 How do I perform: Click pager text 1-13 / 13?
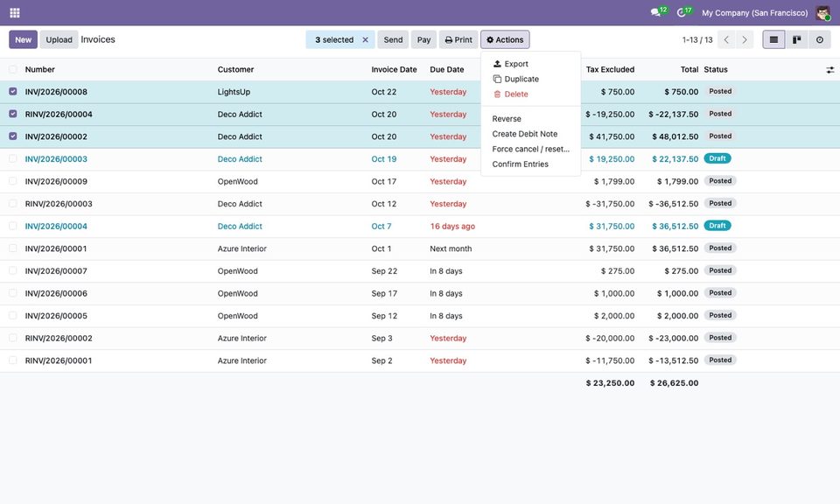coord(697,39)
